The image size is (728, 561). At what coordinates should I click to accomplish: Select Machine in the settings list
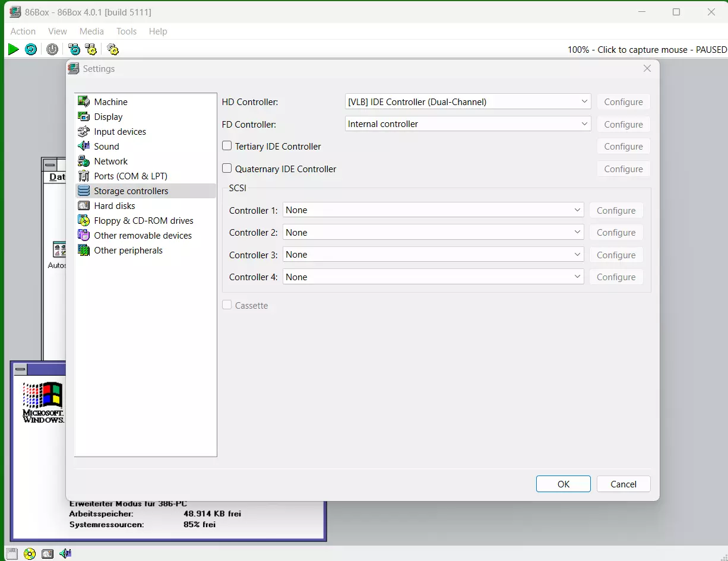(x=145, y=102)
